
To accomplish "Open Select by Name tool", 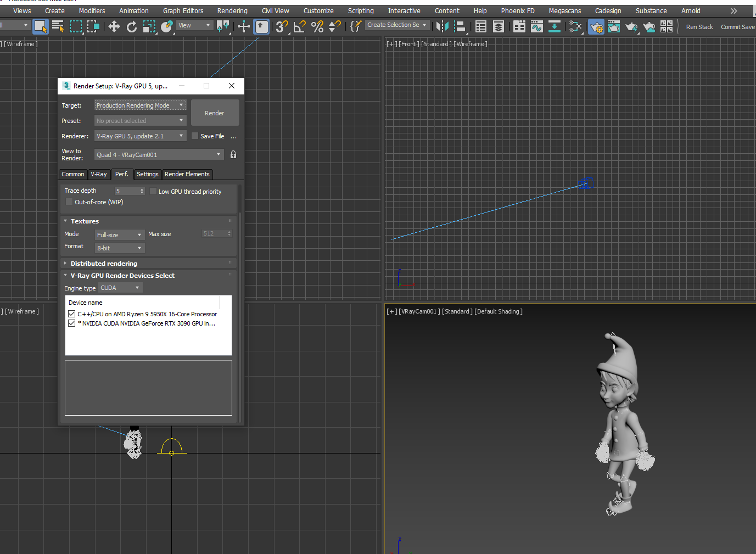I will pos(58,26).
